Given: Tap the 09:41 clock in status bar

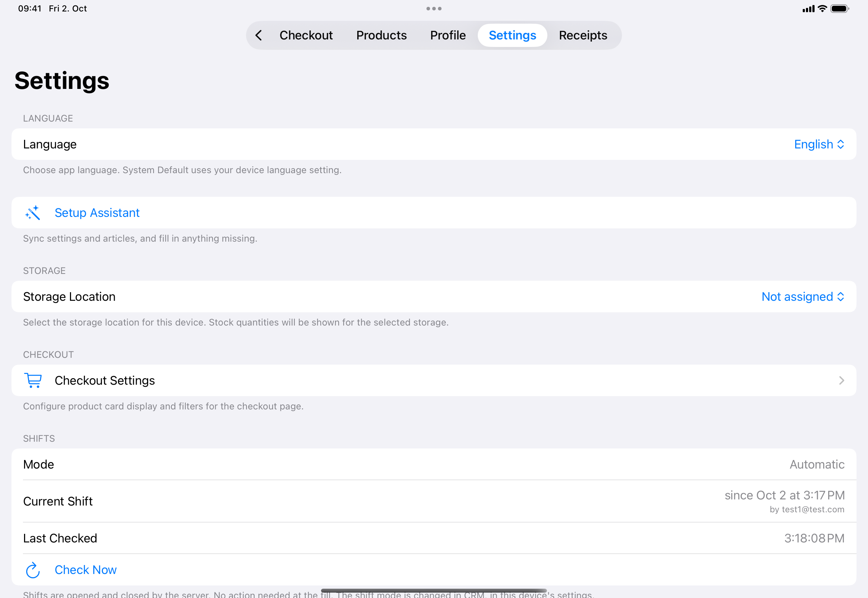Looking at the screenshot, I should (x=30, y=9).
